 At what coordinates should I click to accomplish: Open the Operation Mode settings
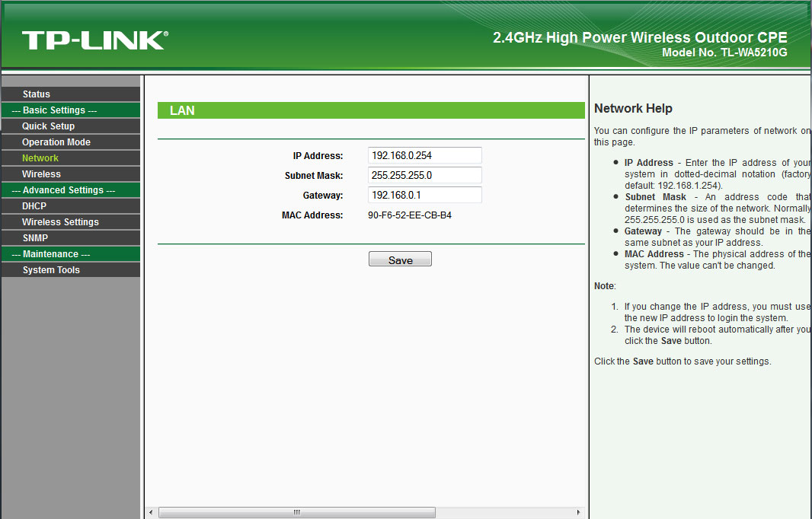(x=56, y=142)
